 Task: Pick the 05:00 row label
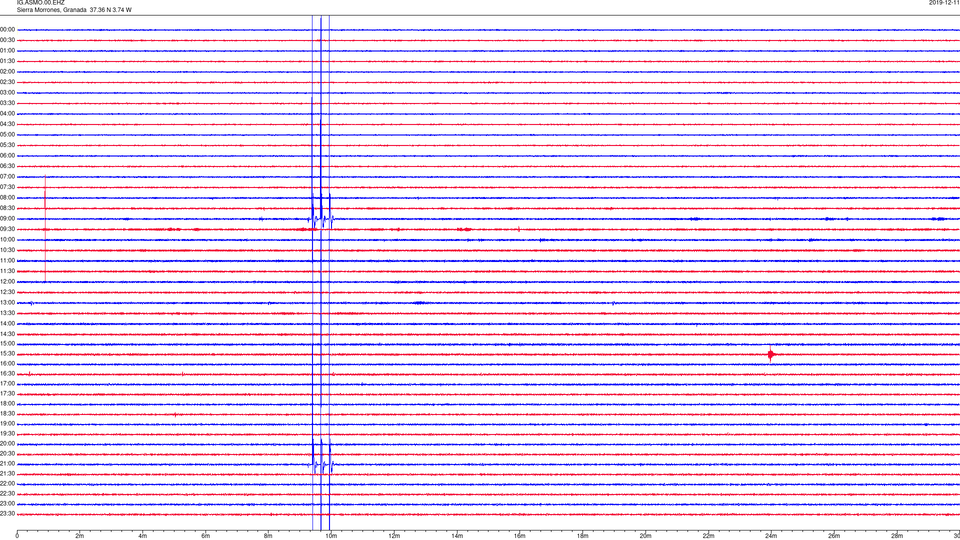(7, 135)
